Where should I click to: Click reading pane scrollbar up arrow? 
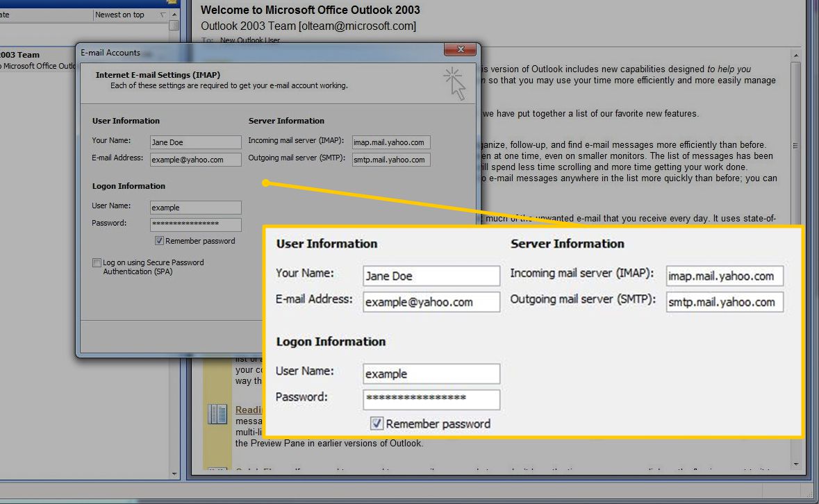795,56
